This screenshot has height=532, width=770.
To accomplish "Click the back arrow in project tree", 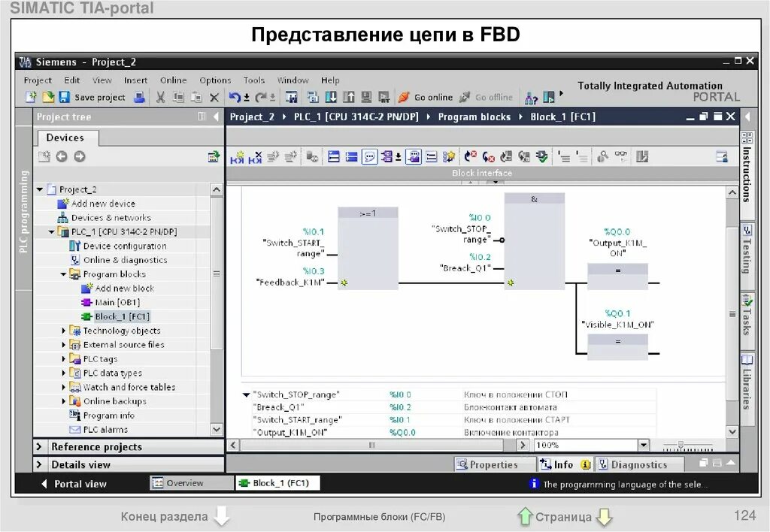I will click(x=62, y=156).
